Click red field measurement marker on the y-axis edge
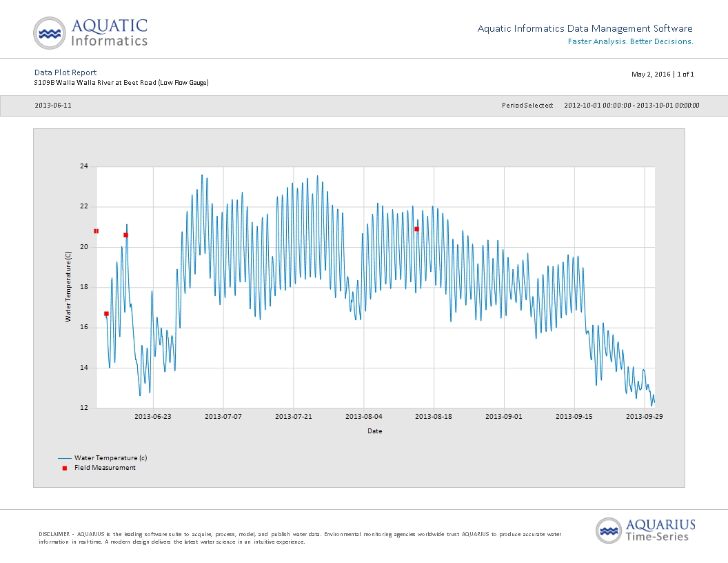Viewport: 728px width, 563px height. coord(96,231)
